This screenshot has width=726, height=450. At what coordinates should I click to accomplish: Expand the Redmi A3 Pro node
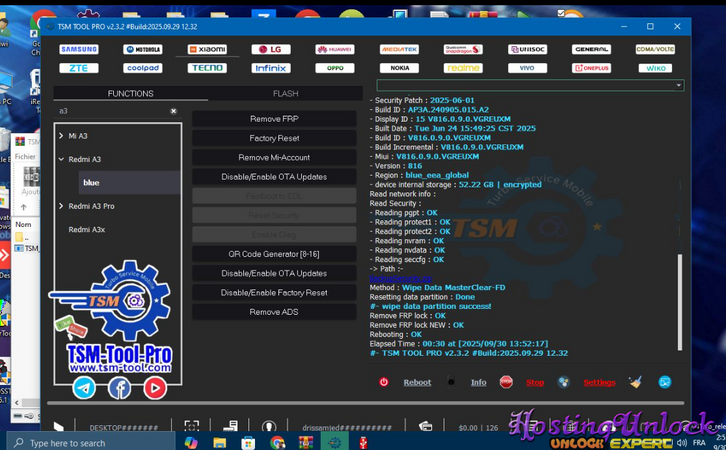62,206
